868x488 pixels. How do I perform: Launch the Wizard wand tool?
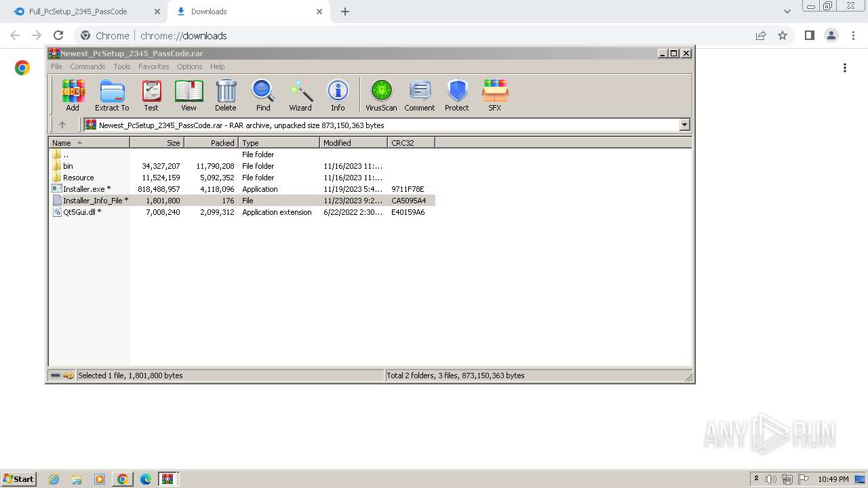click(x=300, y=95)
